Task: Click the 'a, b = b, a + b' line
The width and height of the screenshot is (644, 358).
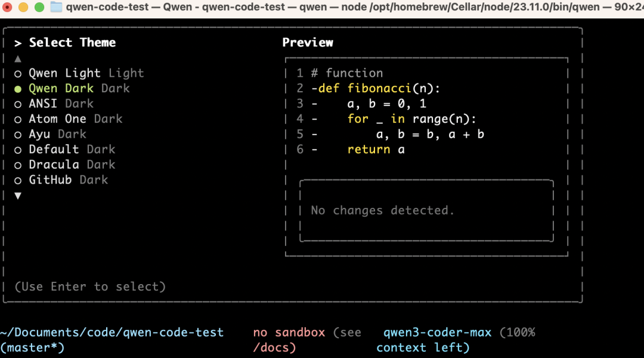Action: tap(430, 134)
